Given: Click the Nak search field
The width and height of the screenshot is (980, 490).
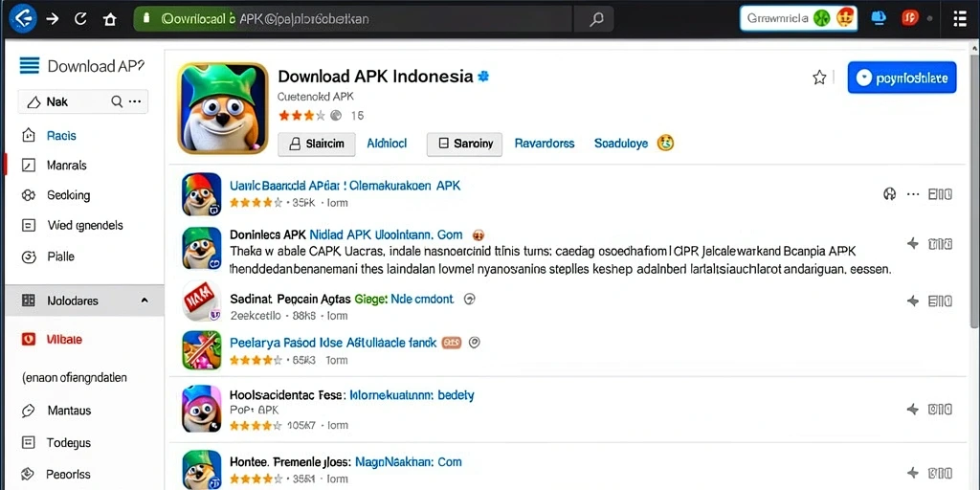Looking at the screenshot, I should [83, 101].
